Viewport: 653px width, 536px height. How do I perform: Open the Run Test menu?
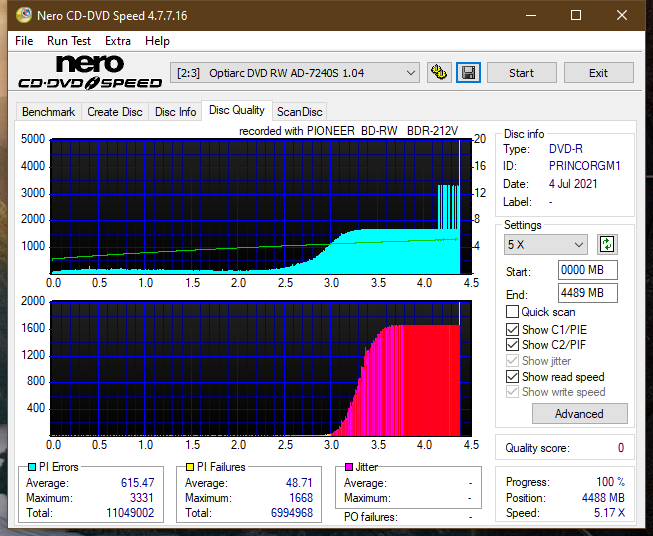coord(69,41)
